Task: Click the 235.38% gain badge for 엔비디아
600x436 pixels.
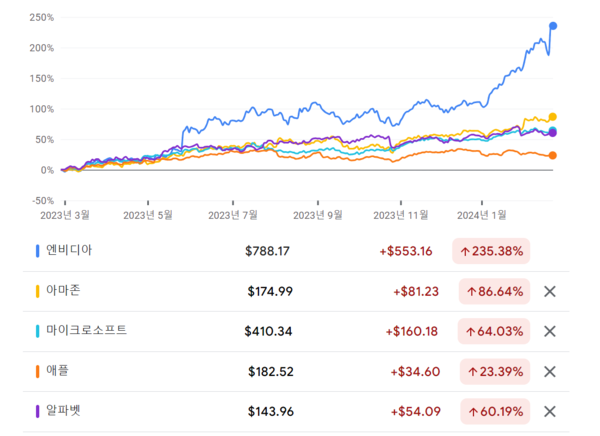Action: tap(491, 251)
